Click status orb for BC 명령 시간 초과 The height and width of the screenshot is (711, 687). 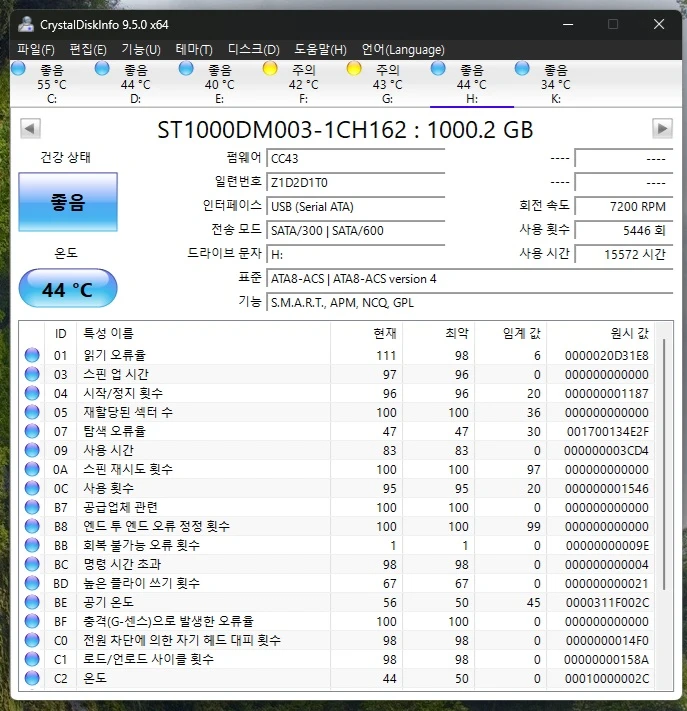[x=32, y=565]
